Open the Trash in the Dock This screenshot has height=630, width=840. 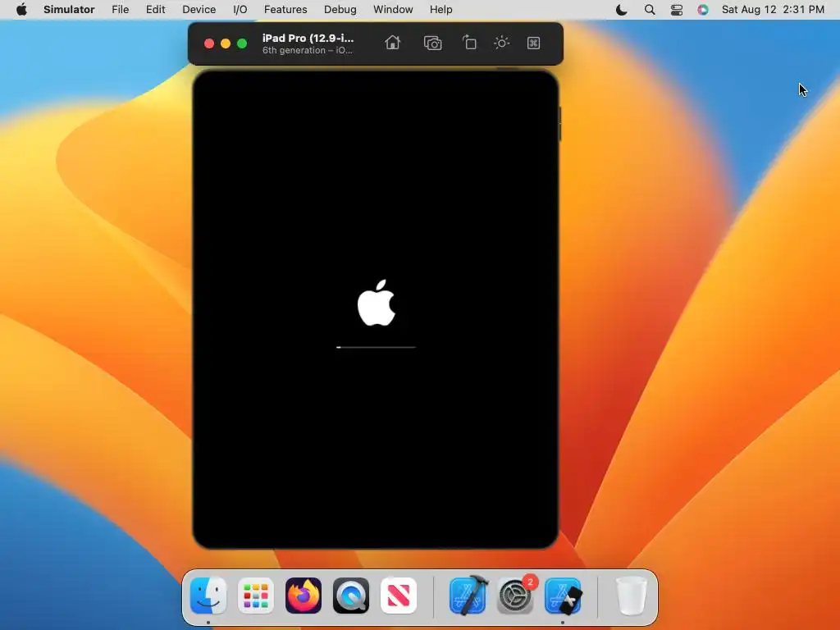[631, 596]
